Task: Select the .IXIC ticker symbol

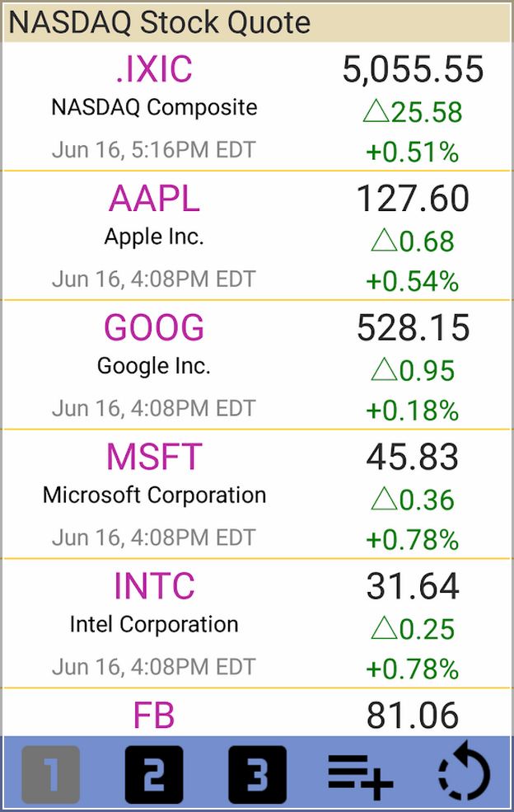Action: (154, 69)
